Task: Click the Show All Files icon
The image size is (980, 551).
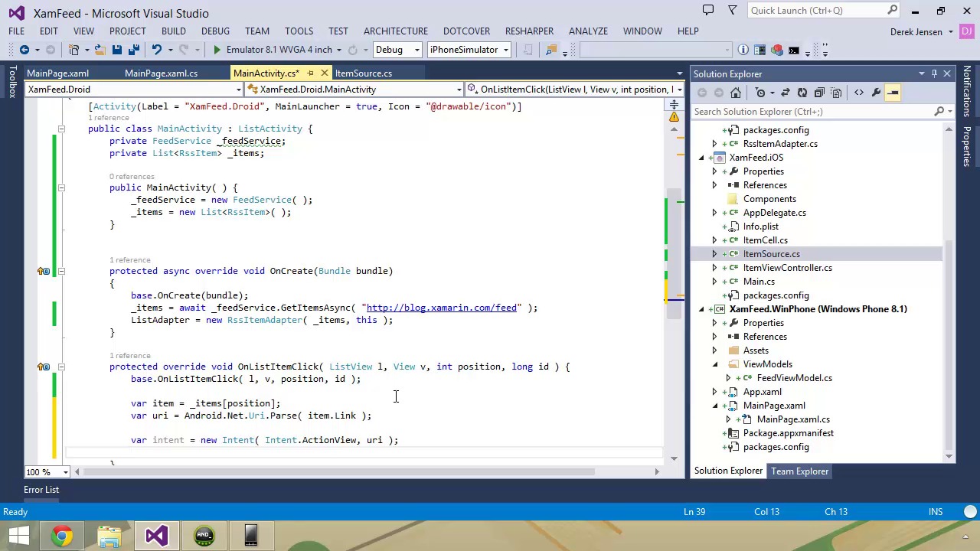Action: [x=836, y=93]
